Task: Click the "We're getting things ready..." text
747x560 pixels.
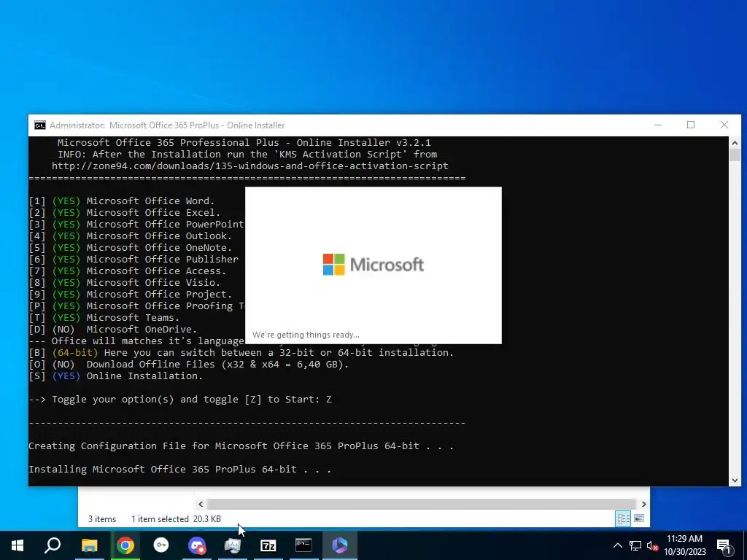Action: (306, 335)
